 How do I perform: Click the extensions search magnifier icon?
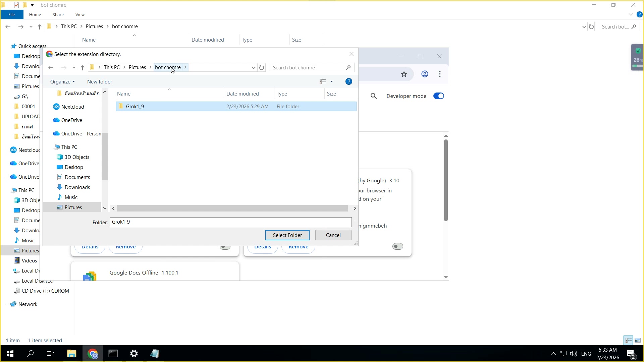(373, 96)
